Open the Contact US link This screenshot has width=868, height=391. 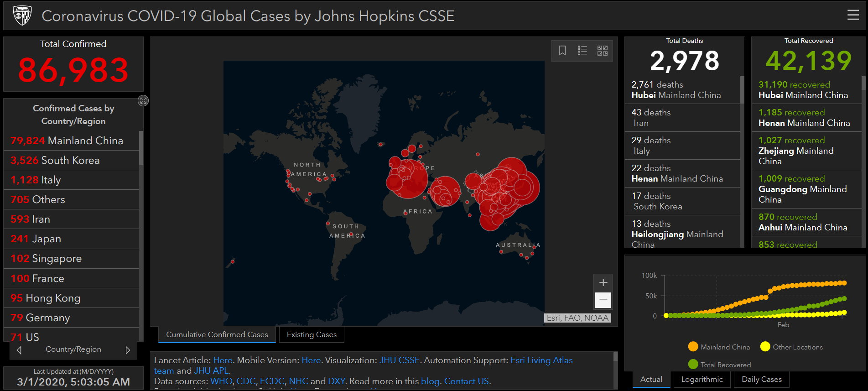pos(466,381)
